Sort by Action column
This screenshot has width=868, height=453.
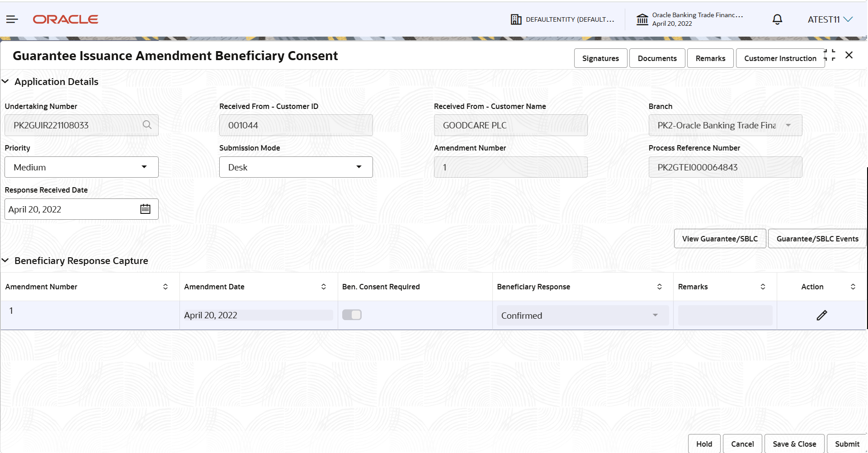pos(853,287)
